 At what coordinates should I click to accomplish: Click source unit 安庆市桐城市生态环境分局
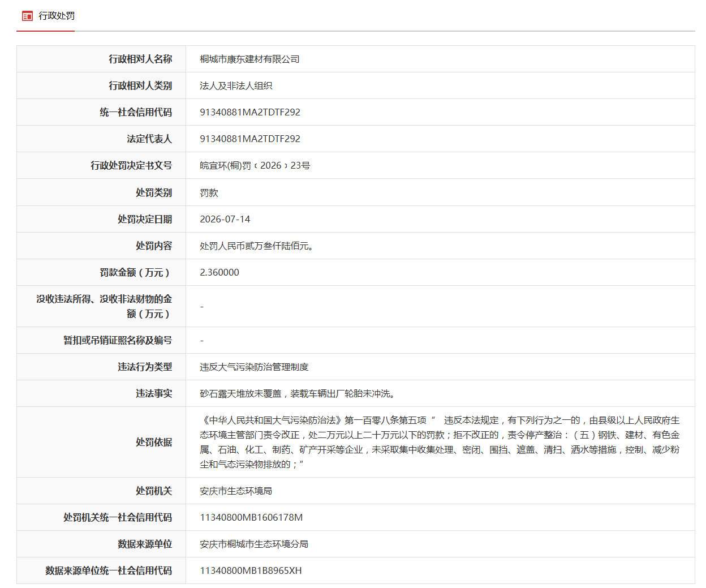pos(254,544)
